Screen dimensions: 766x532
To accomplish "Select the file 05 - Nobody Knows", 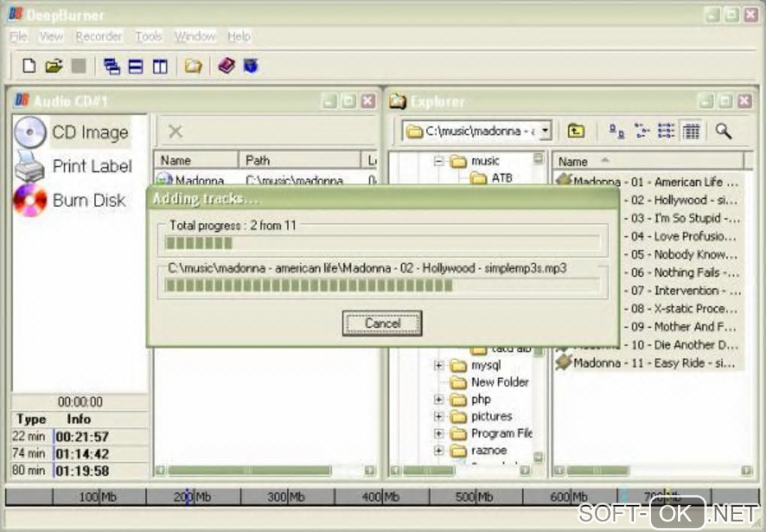I will (683, 254).
